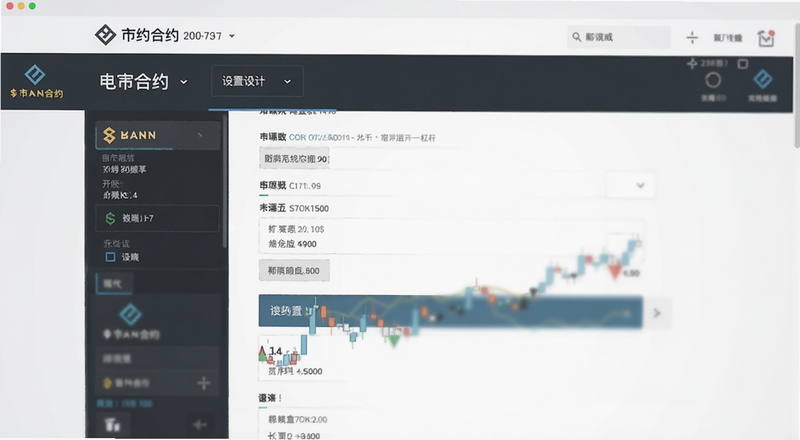
Task: Click the gray button ending in 90
Action: 294,159
